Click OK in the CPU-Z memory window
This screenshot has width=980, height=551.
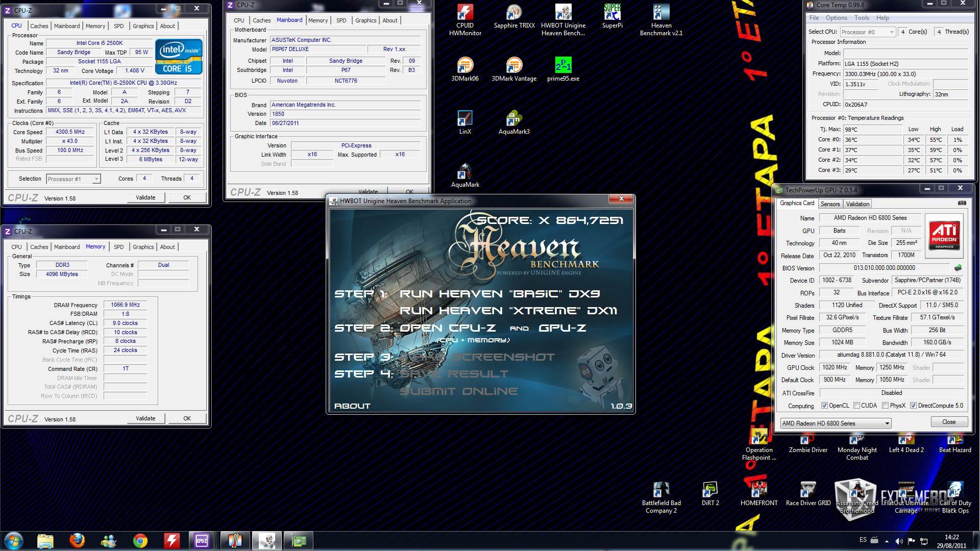187,418
